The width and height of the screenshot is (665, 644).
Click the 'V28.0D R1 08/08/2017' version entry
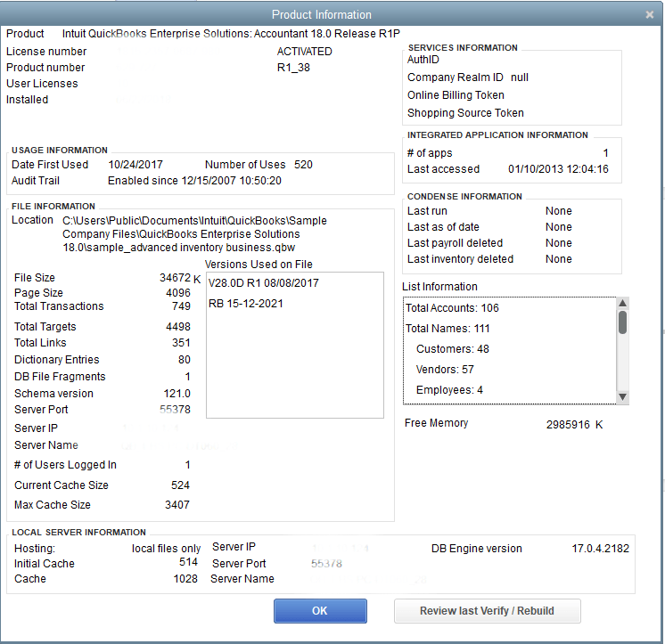click(263, 283)
